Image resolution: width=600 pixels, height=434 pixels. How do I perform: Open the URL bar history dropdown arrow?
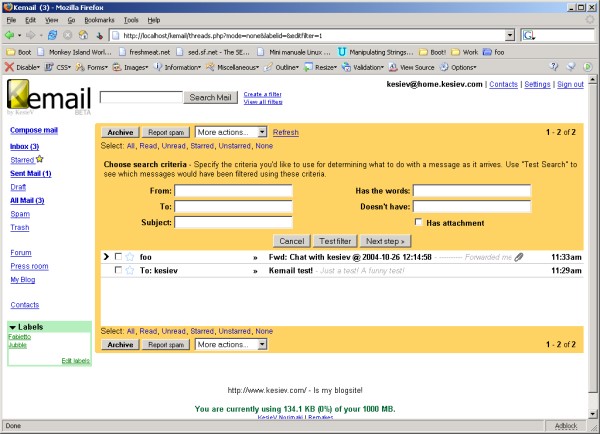(510, 36)
